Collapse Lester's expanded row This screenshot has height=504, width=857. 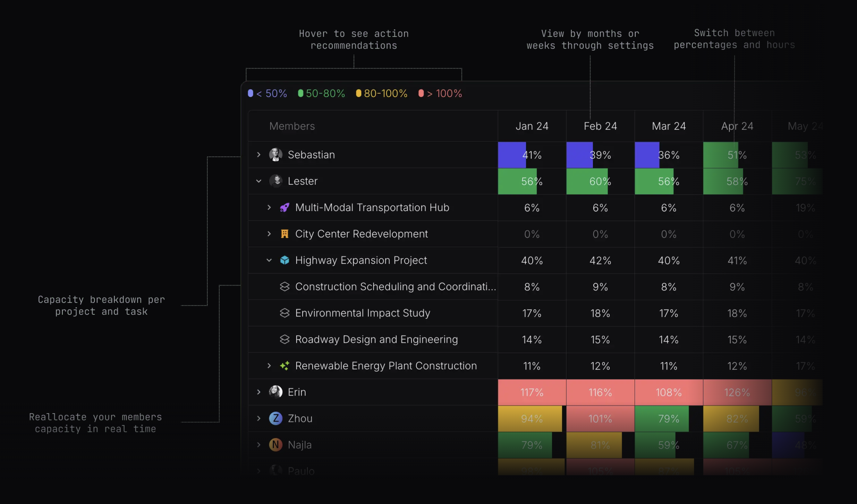258,181
